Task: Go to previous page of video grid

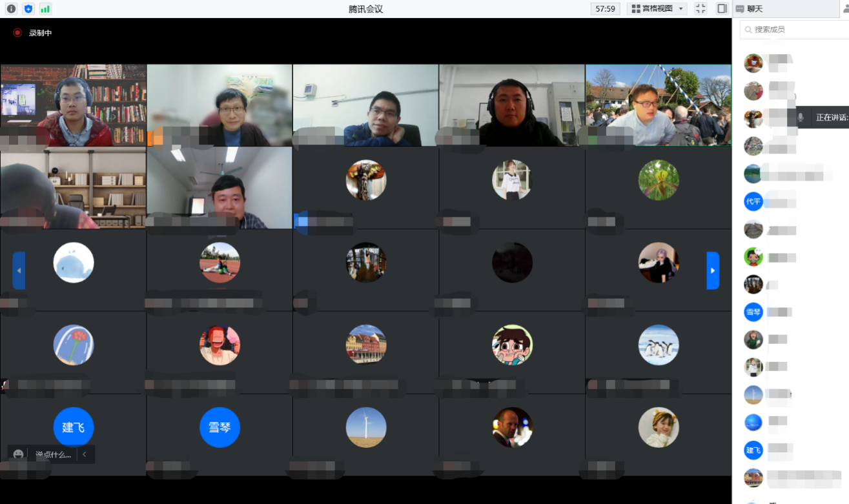Action: pos(19,270)
